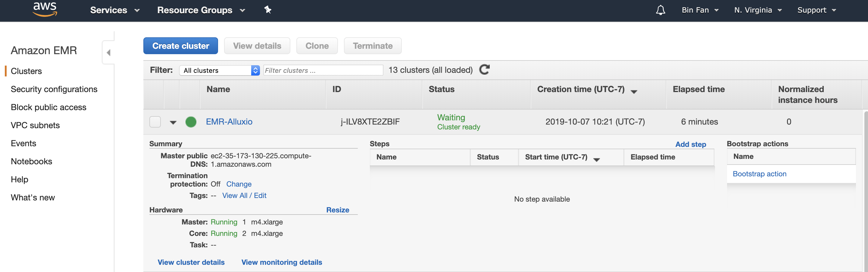Open VPC subnets page
This screenshot has height=272, width=868.
[35, 125]
